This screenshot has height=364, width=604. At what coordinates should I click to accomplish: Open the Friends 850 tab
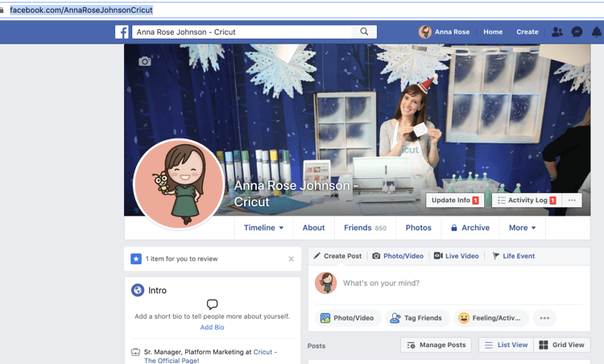tap(365, 228)
